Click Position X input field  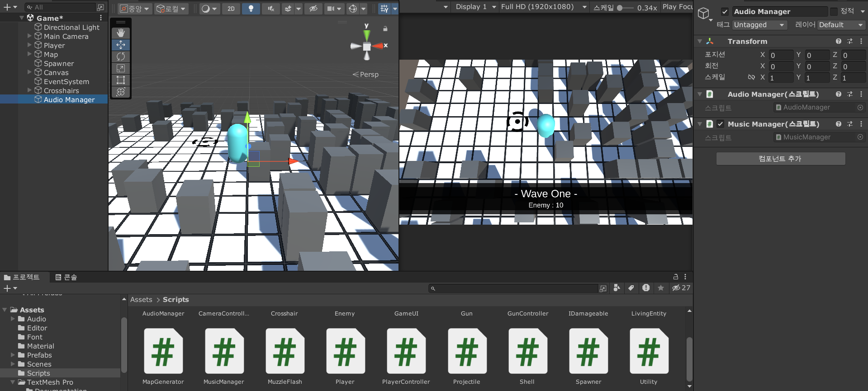point(781,55)
